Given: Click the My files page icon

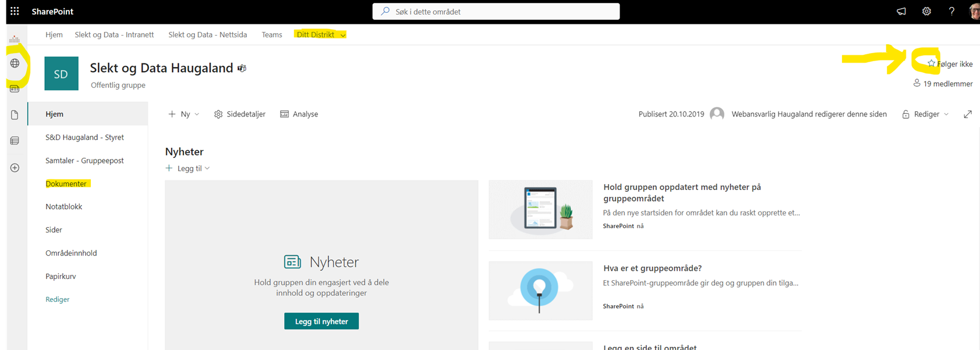Looking at the screenshot, I should coord(15,115).
